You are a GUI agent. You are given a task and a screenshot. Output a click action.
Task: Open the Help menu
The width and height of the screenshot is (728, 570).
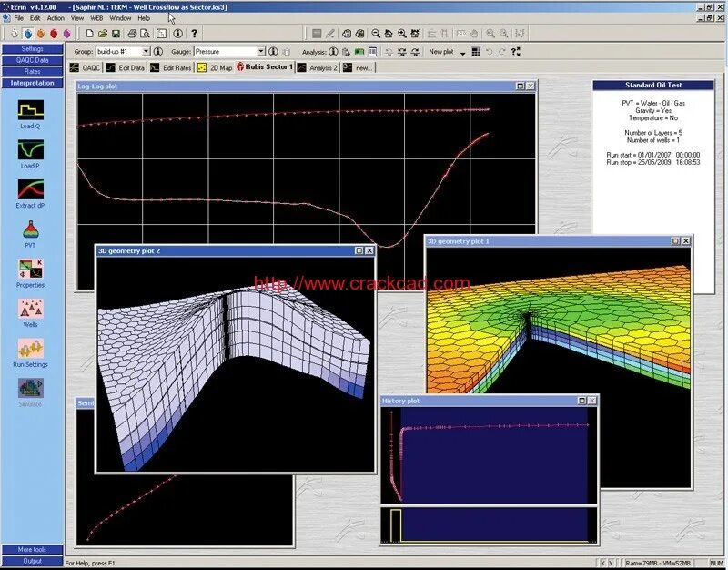coord(144,18)
